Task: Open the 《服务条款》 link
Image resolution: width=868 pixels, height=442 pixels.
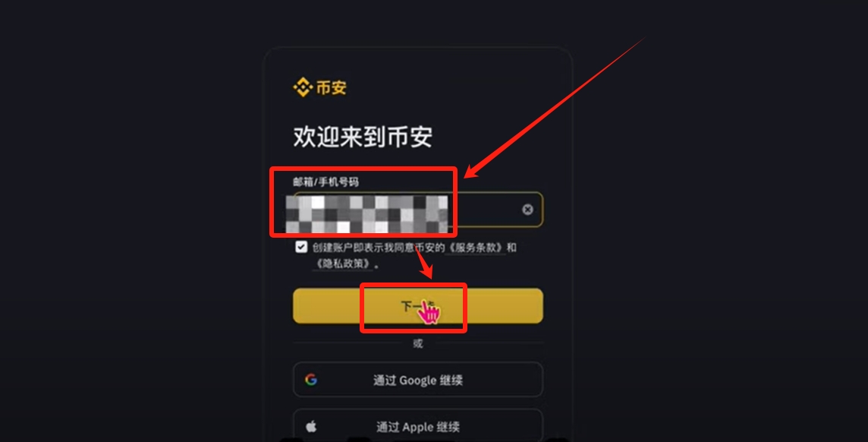Action: (475, 248)
